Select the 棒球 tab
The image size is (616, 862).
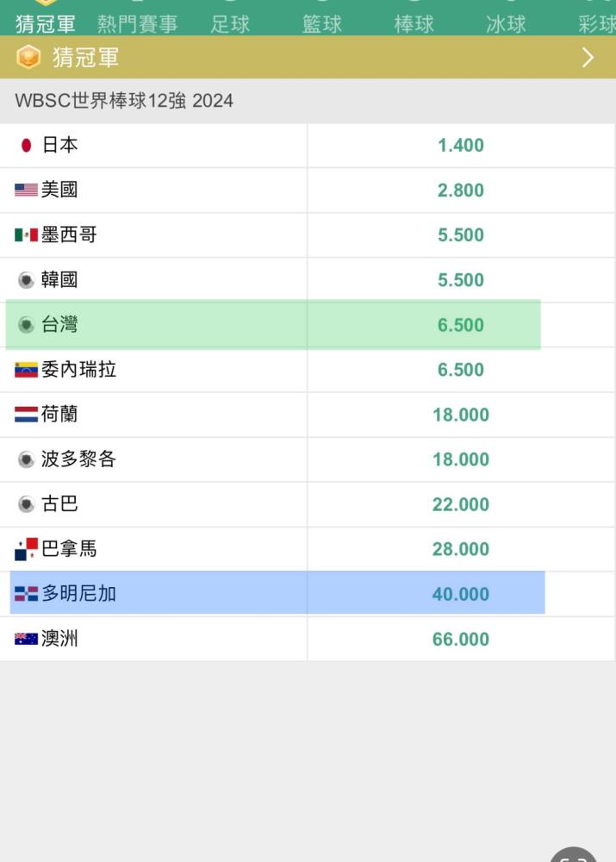click(x=414, y=24)
